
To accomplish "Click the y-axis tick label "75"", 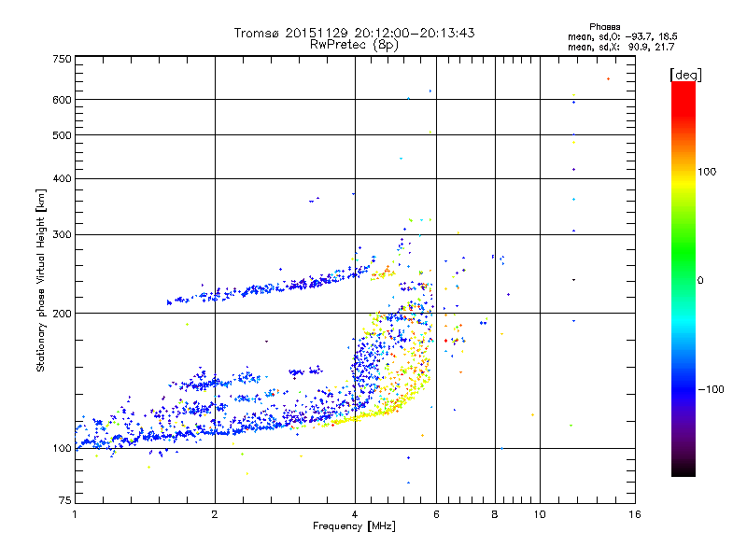I will [x=65, y=500].
